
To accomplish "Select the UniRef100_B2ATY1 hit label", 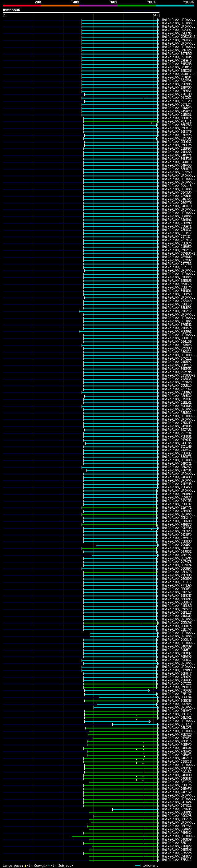I will 177,507.
